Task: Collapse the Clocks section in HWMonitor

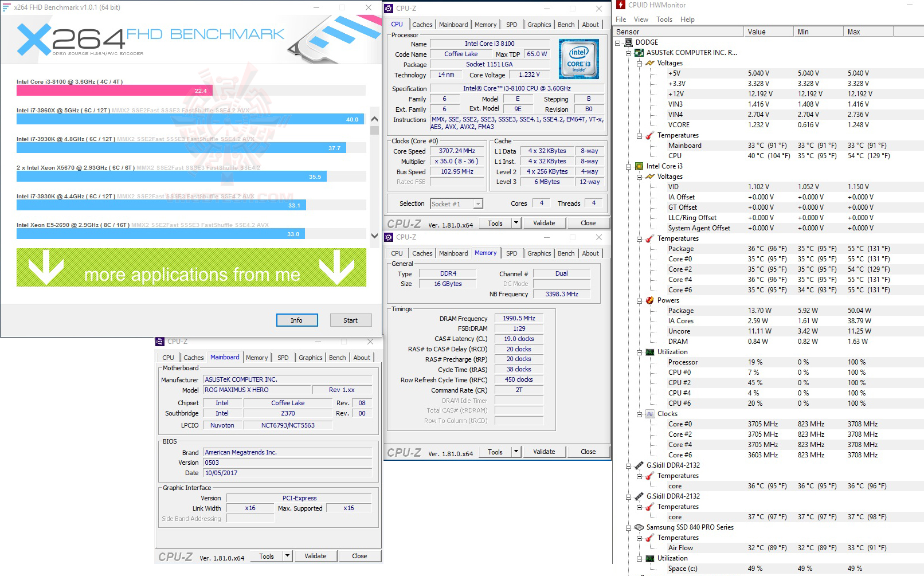Action: [x=640, y=414]
